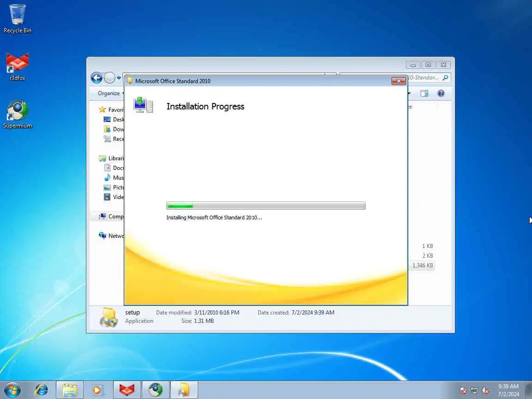Select Computer in the navigation pane
This screenshot has width=532, height=399.
coord(111,217)
